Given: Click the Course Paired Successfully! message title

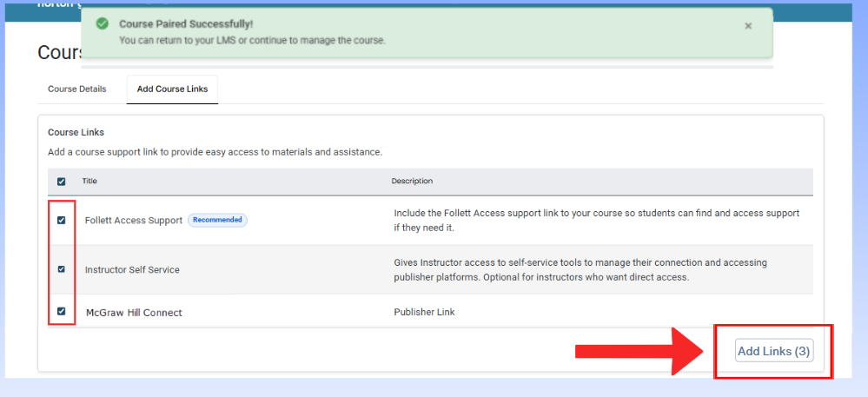Looking at the screenshot, I should point(186,24).
